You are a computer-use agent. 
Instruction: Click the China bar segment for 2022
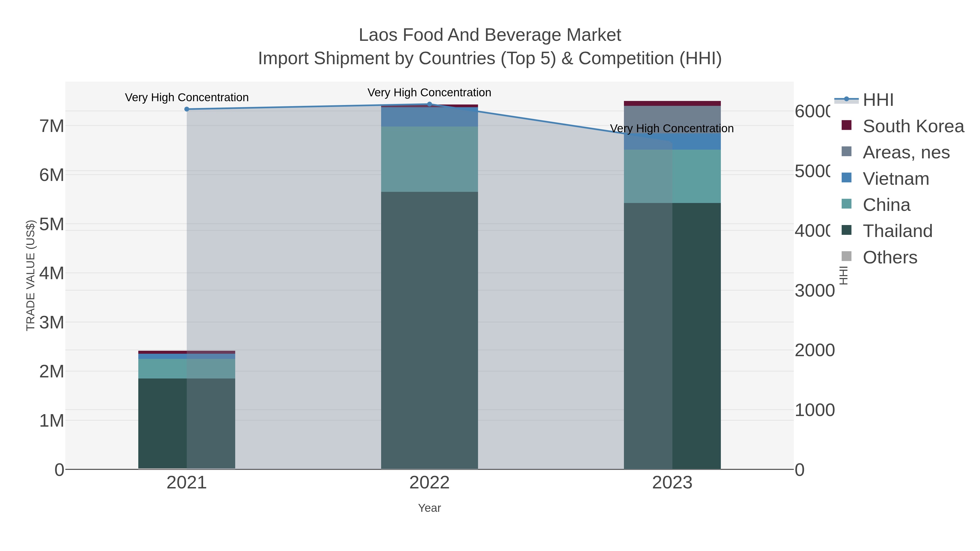click(x=430, y=159)
